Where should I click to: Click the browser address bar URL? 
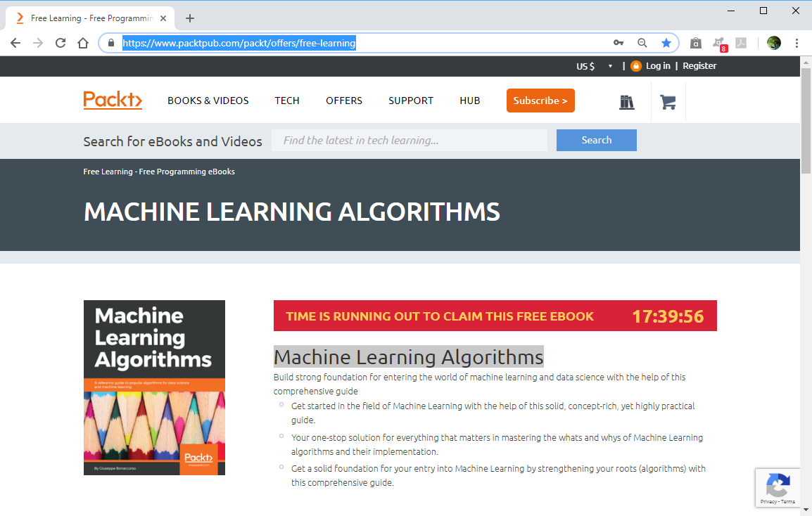239,43
